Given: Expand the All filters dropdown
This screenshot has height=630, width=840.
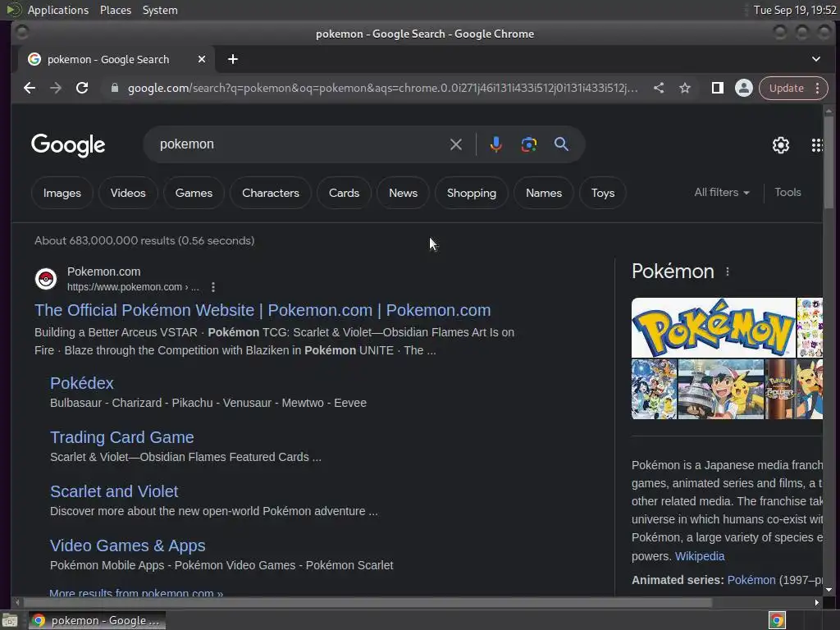Looking at the screenshot, I should (x=722, y=192).
